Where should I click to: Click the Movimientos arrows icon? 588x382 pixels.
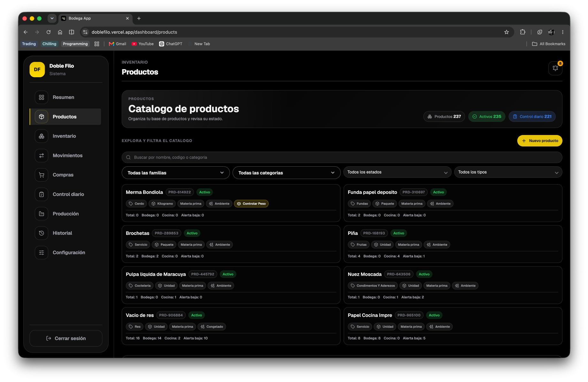[x=42, y=155]
